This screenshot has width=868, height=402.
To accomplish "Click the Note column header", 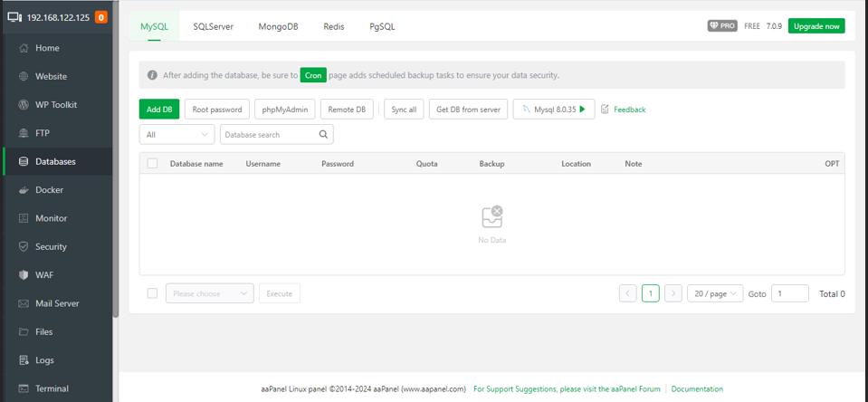I will [634, 164].
